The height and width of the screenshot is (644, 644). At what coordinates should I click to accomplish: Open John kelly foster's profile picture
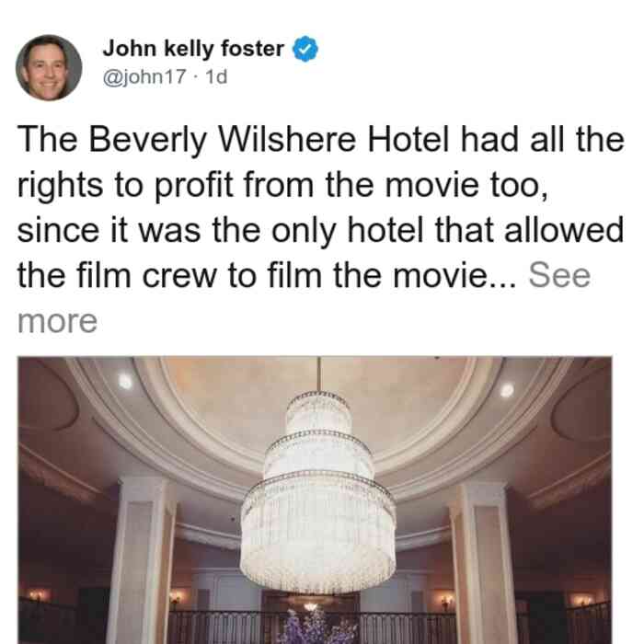click(x=49, y=68)
